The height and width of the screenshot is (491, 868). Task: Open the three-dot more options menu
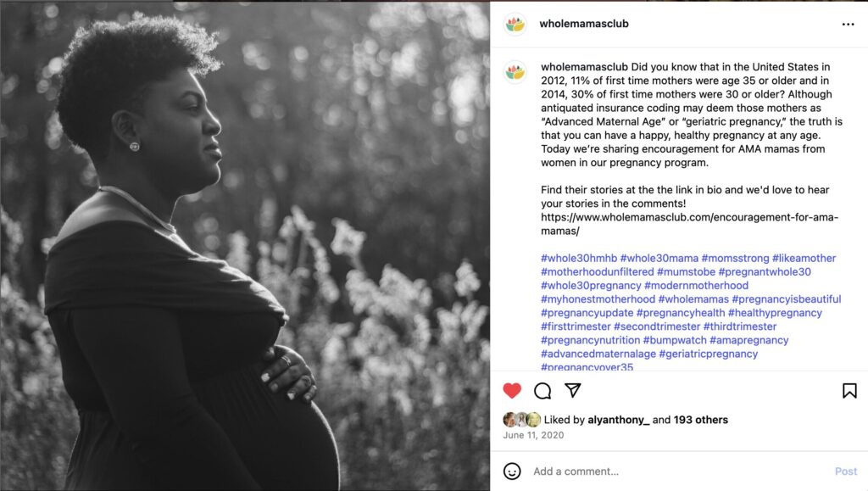click(x=848, y=25)
